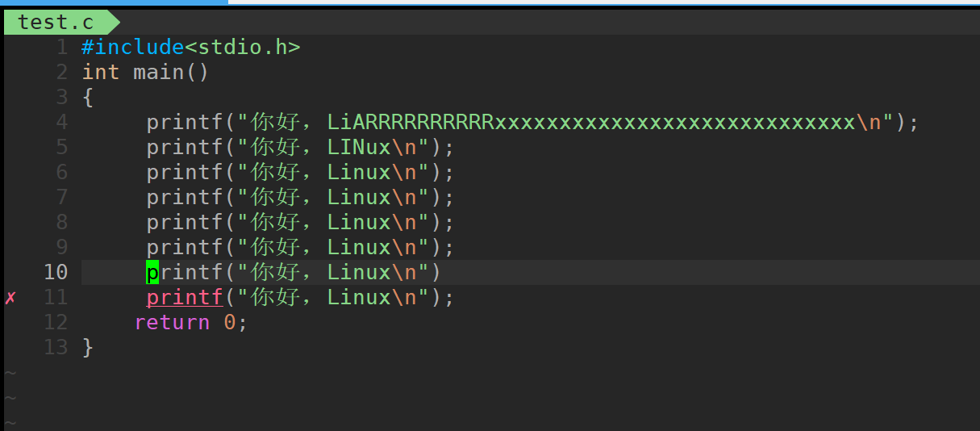Click line number 4 in the gutter
This screenshot has height=431, width=980.
coord(62,122)
